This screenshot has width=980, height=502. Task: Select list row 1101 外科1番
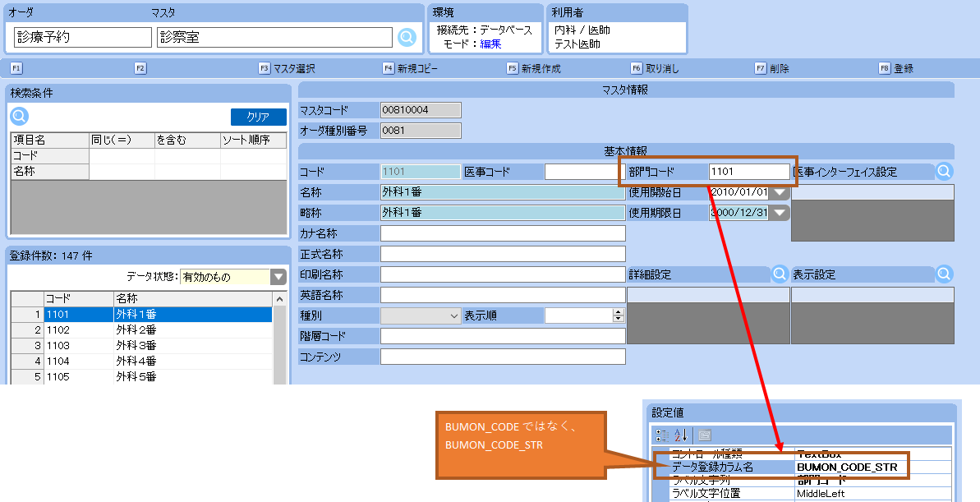[x=142, y=315]
